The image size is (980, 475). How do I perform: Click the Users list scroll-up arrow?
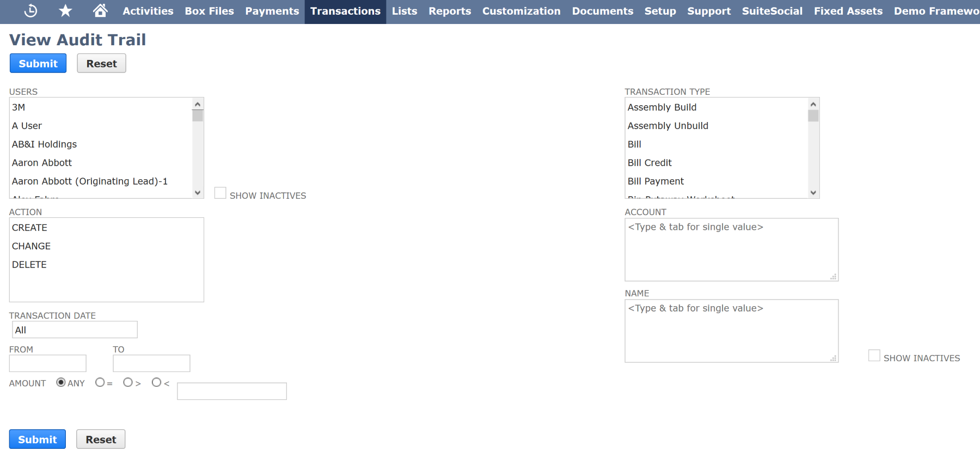pyautogui.click(x=198, y=104)
